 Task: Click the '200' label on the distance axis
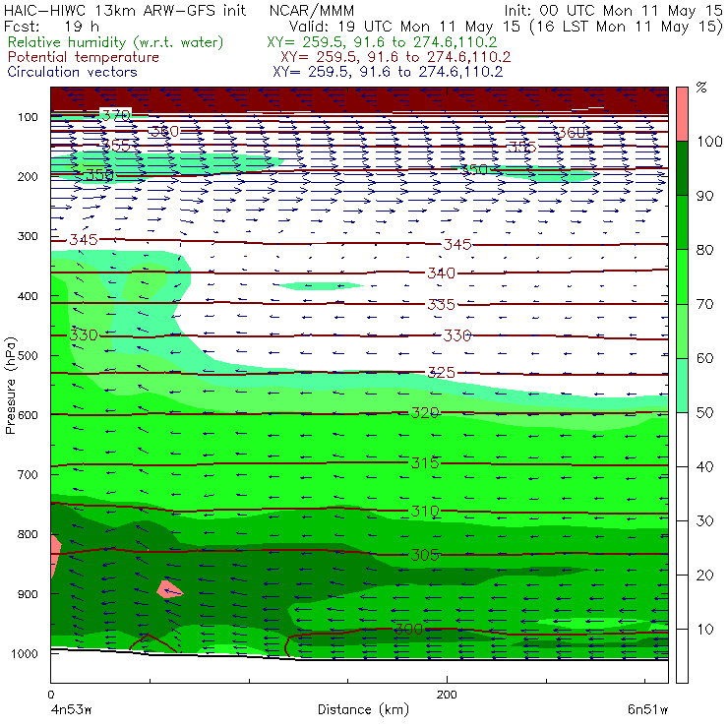click(x=447, y=695)
